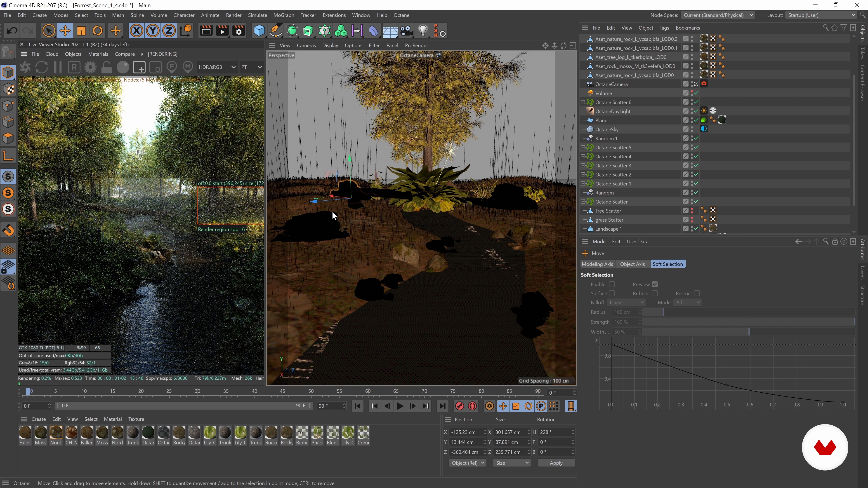
Task: Search in Object Manager
Action: pyautogui.click(x=825, y=28)
